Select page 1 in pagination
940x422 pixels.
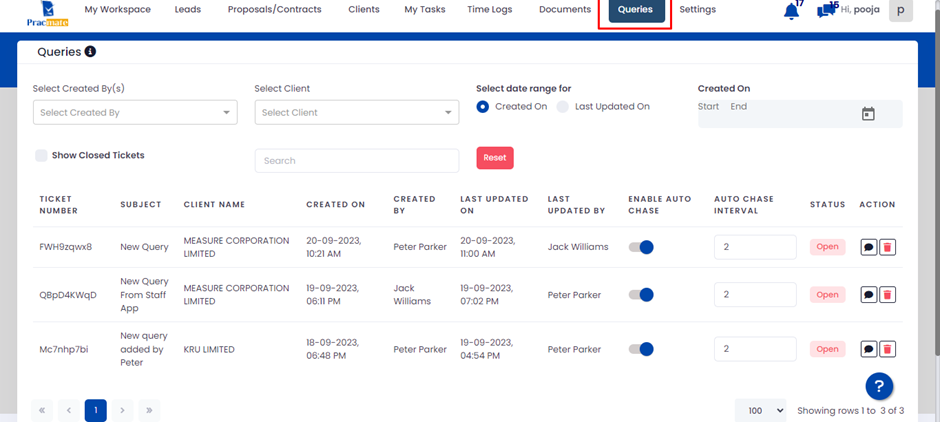(x=96, y=411)
